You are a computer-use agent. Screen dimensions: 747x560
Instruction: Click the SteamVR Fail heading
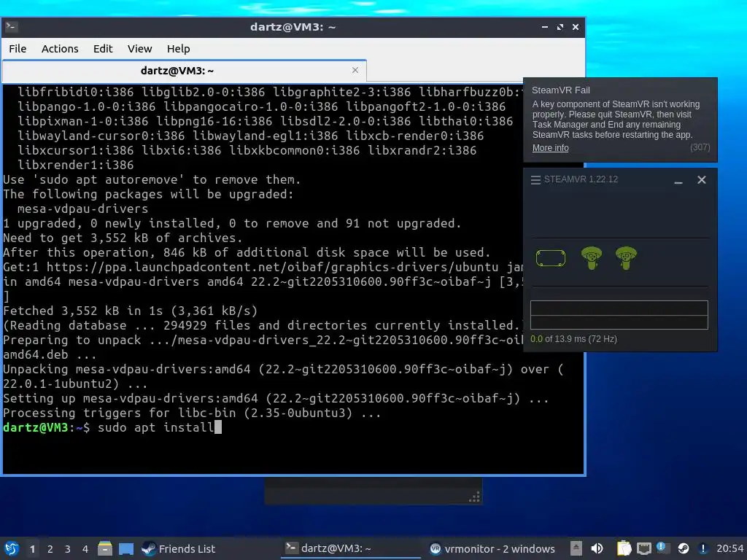(x=560, y=90)
